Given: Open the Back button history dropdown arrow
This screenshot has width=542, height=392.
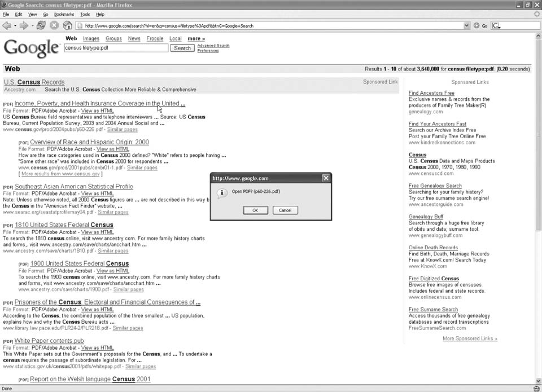Looking at the screenshot, I should 15,25.
